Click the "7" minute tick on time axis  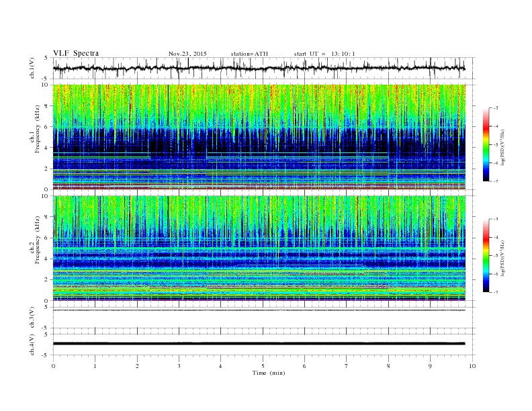pyautogui.click(x=347, y=366)
